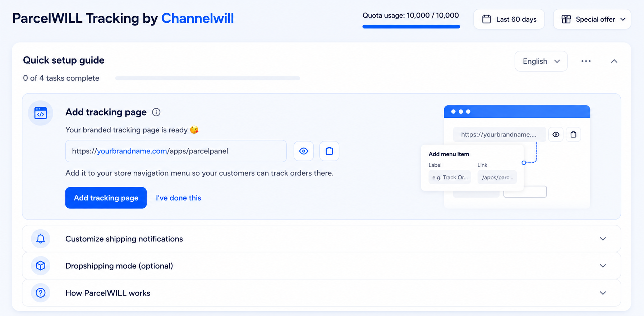Click the tasks complete progress bar
This screenshot has width=644, height=316.
(x=208, y=78)
